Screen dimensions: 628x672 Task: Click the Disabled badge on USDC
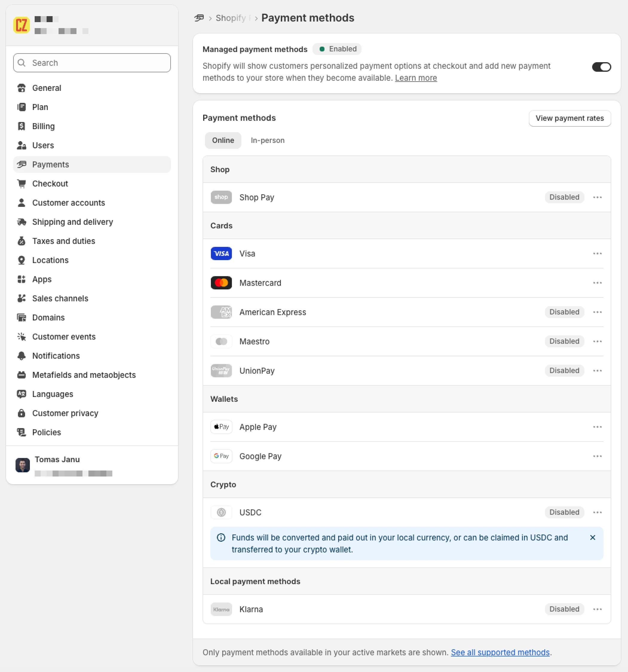(x=564, y=512)
